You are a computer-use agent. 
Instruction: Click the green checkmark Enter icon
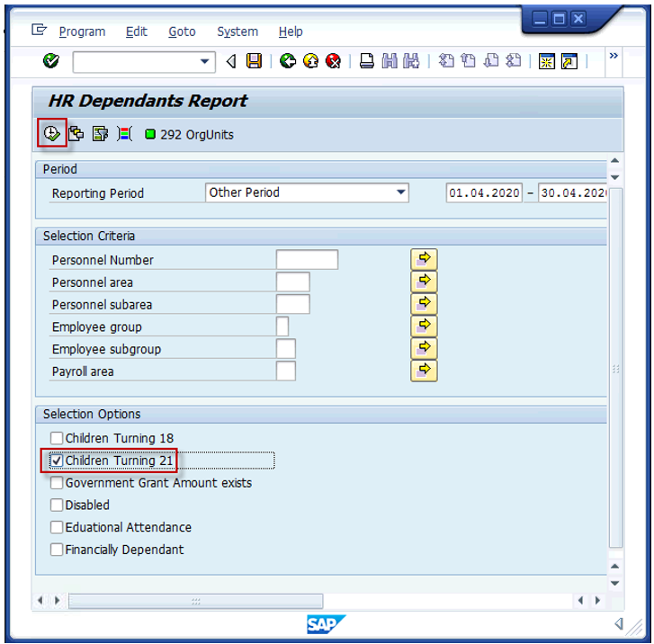pyautogui.click(x=51, y=61)
